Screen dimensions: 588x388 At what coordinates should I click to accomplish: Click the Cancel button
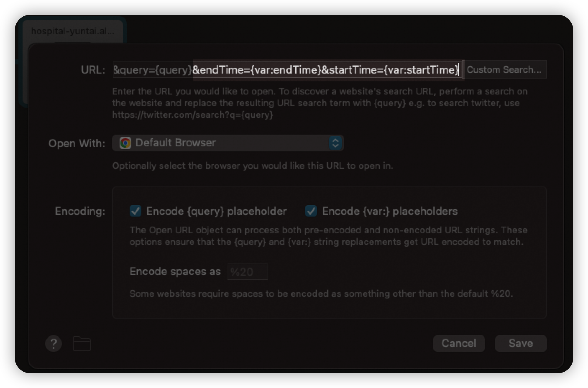coord(459,343)
